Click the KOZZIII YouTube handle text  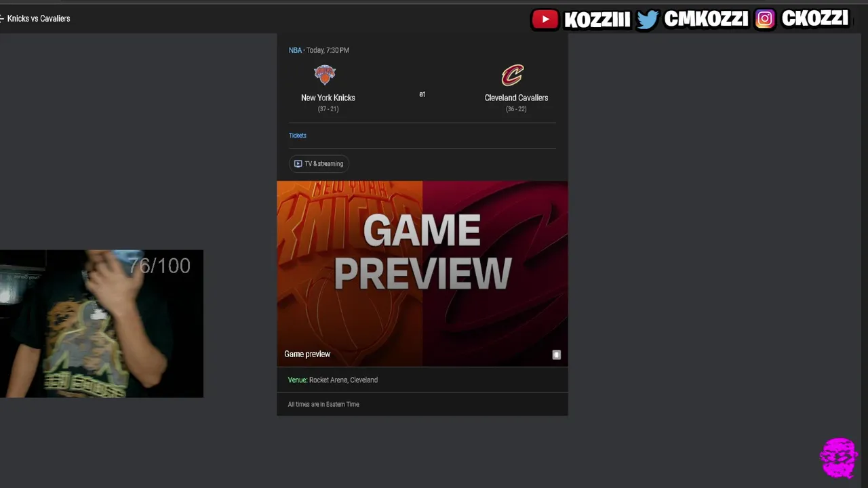point(597,19)
